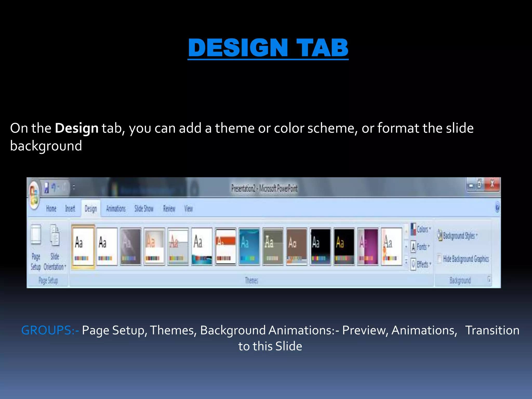Apply the teal blue theme thumbnail
The image size is (532, 399).
click(x=249, y=247)
